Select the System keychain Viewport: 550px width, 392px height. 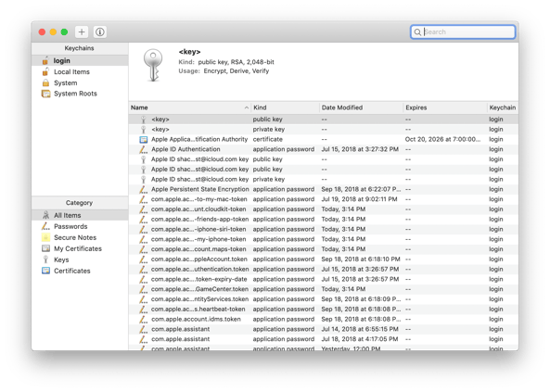click(x=80, y=83)
